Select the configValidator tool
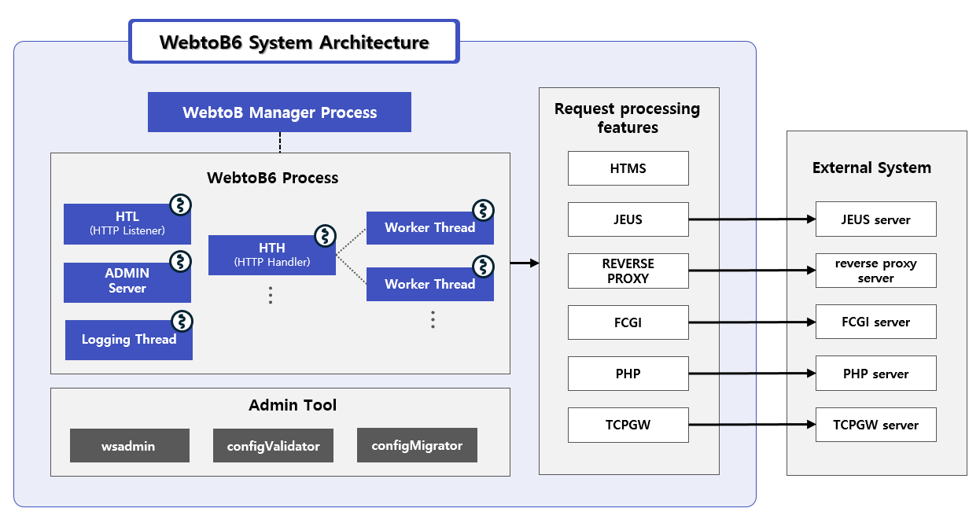This screenshot has height=523, width=980. (x=273, y=445)
